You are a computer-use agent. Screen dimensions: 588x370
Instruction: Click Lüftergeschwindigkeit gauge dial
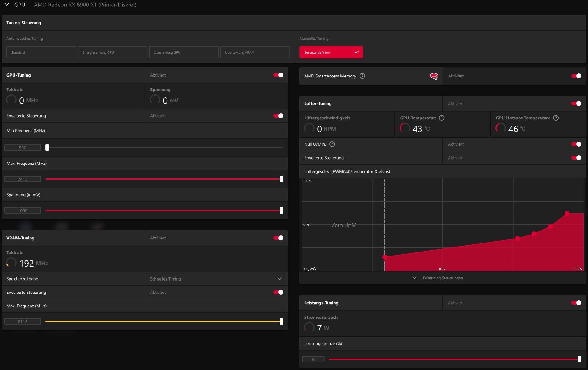coord(309,128)
